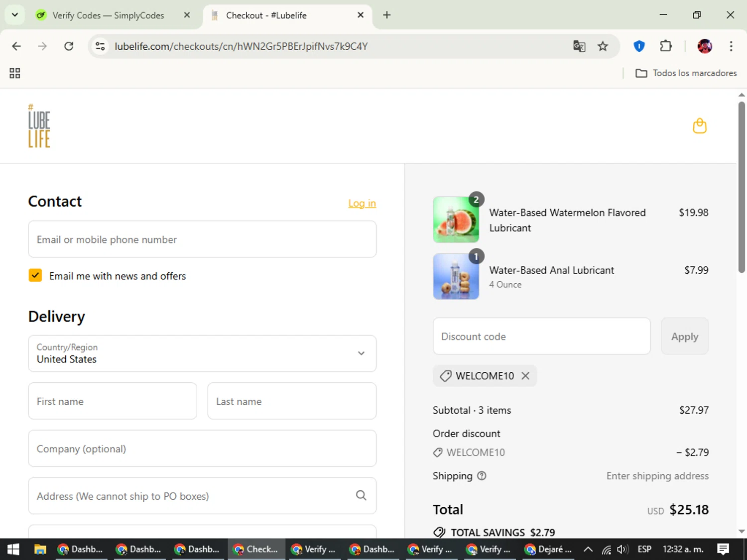Viewport: 747px width, 560px height.
Task: Switch to the Verify Codes — SimplyCodes tab
Action: coord(108,15)
